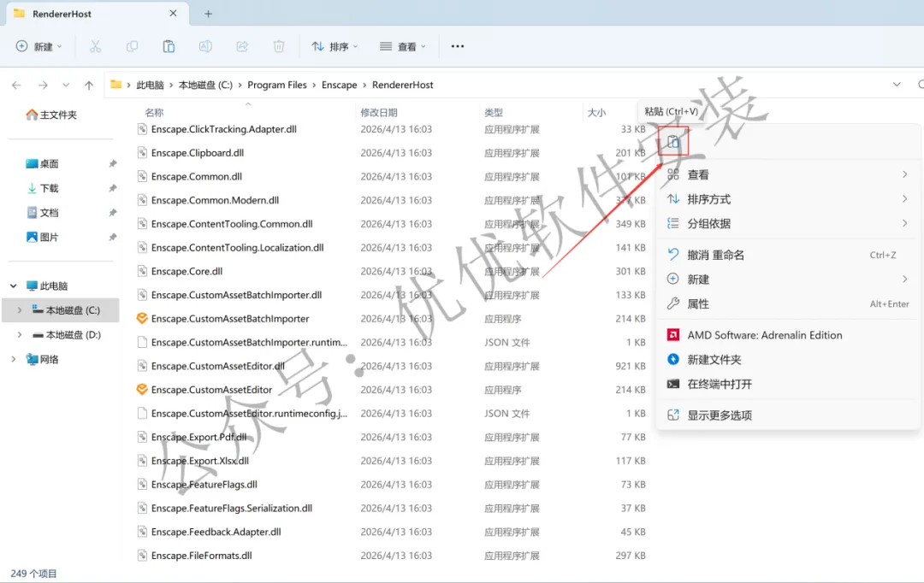The image size is (924, 583).
Task: Expand the 网络 tree node
Action: (x=14, y=359)
